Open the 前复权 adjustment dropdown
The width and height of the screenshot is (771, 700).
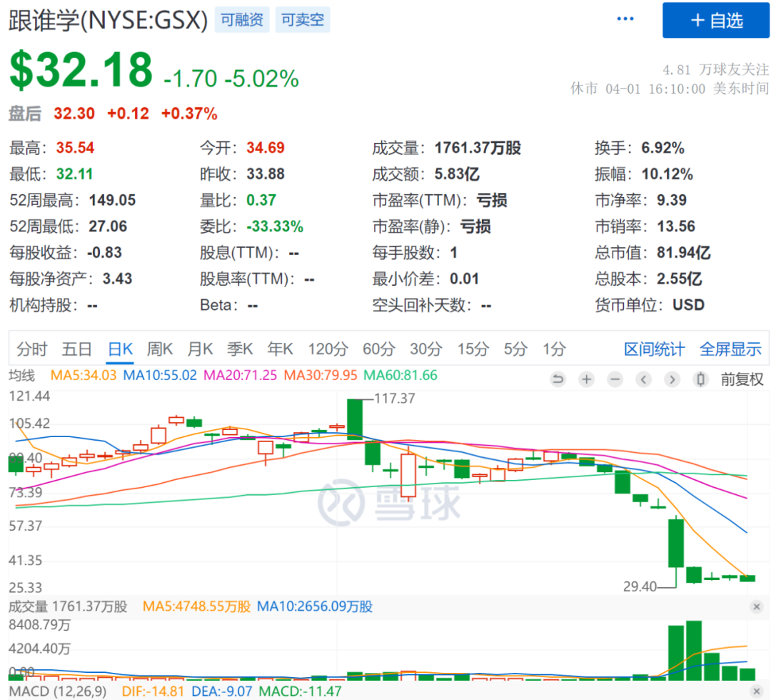tap(742, 379)
